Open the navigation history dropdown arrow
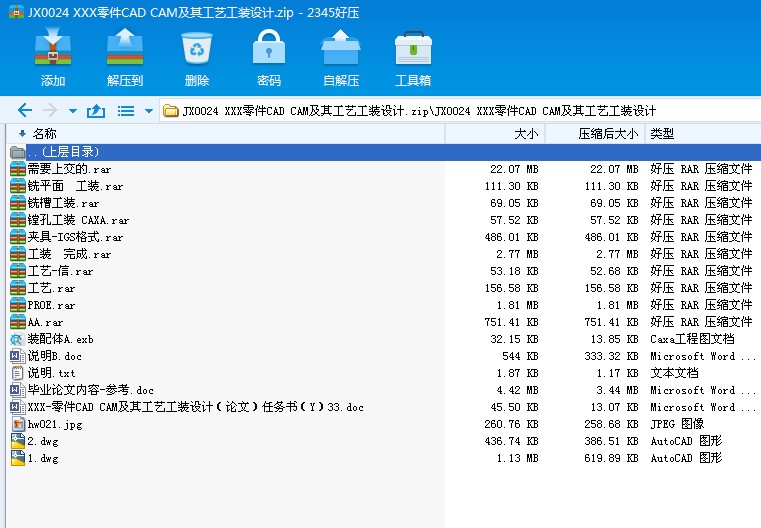The width and height of the screenshot is (761, 528). click(73, 111)
